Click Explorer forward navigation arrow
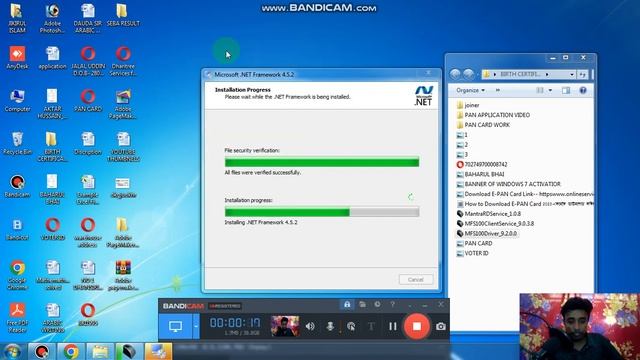The height and width of the screenshot is (360, 640). pos(469,74)
